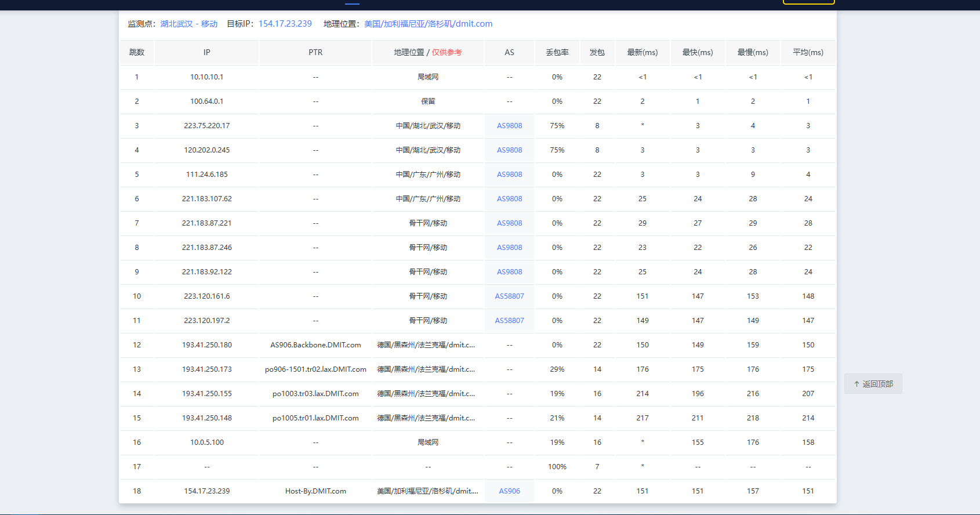The height and width of the screenshot is (515, 980).
Task: Open AS9808 link for 120.202.0.245
Action: (x=510, y=150)
